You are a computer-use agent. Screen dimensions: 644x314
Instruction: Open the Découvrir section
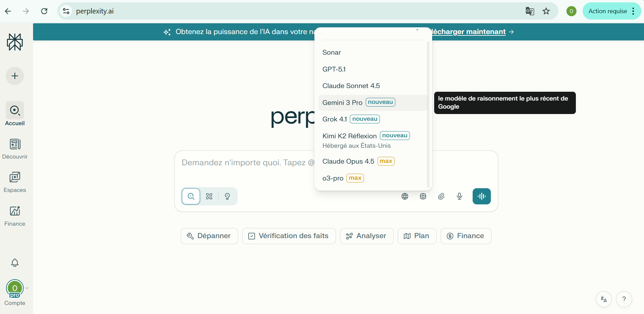pyautogui.click(x=15, y=149)
